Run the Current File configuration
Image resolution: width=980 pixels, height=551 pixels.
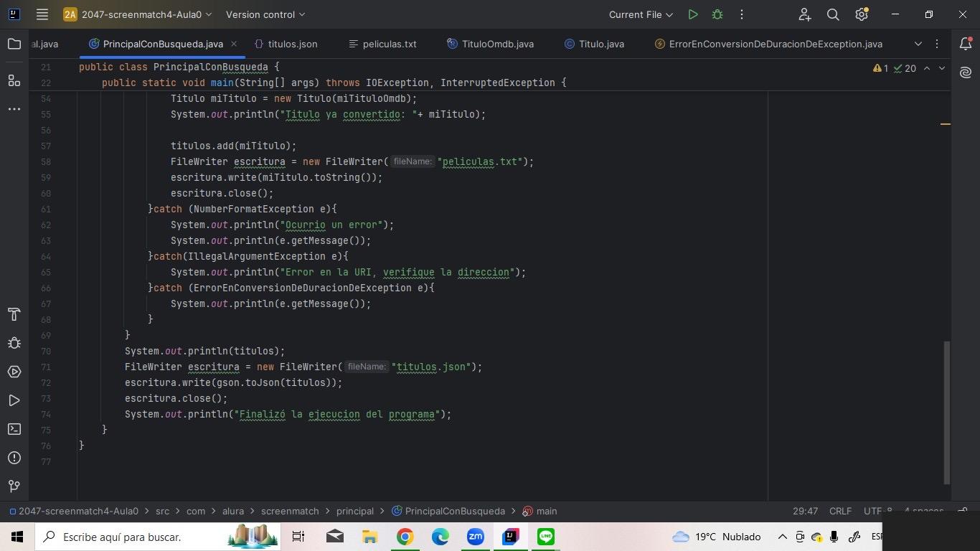point(692,14)
